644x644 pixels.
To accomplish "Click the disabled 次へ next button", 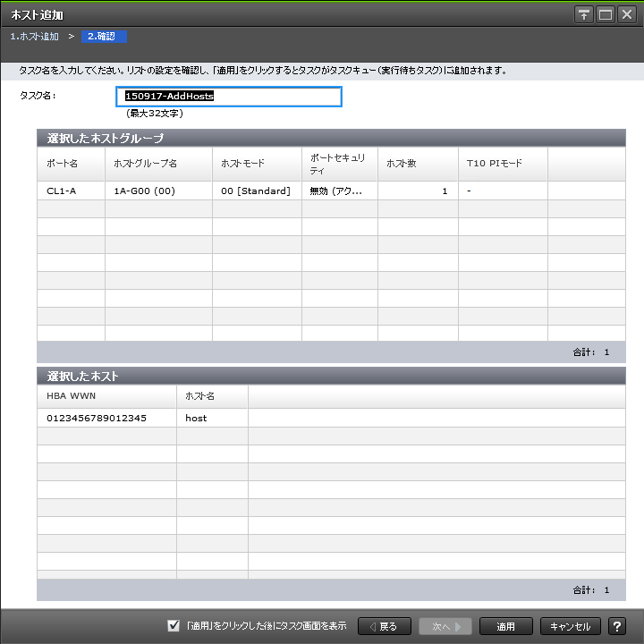I will (445, 626).
